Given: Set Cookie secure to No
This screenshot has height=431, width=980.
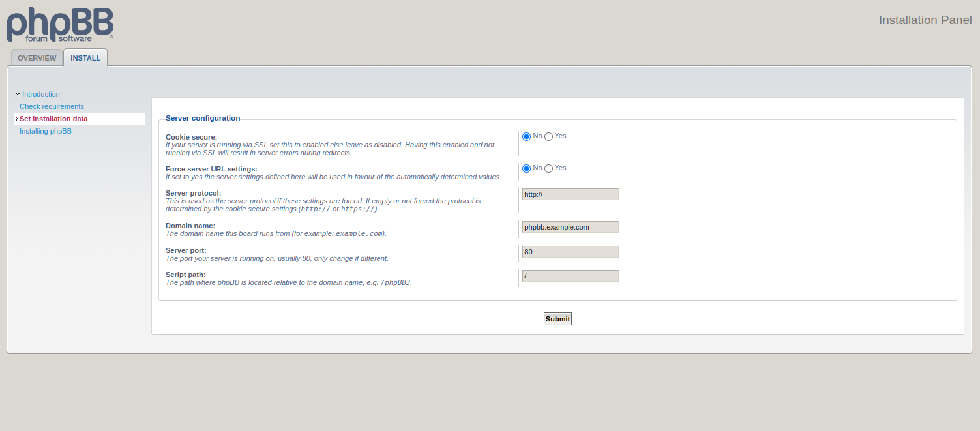Looking at the screenshot, I should tap(527, 136).
